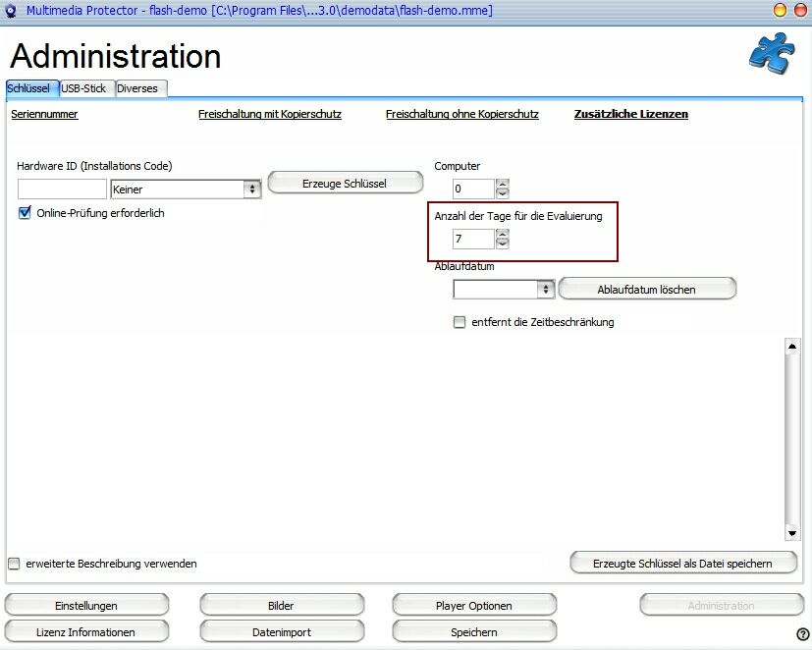Click the app icon in title bar
This screenshot has width=812, height=650.
point(11,11)
